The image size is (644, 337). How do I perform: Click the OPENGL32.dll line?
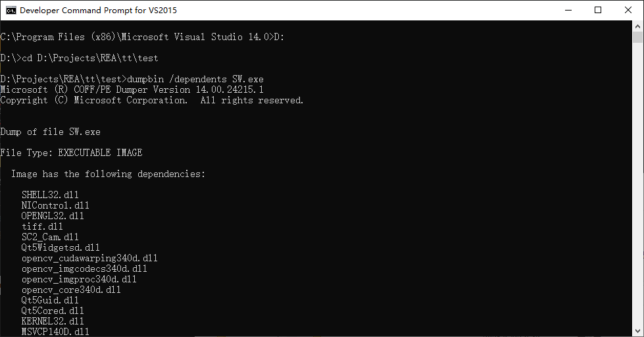click(x=53, y=216)
